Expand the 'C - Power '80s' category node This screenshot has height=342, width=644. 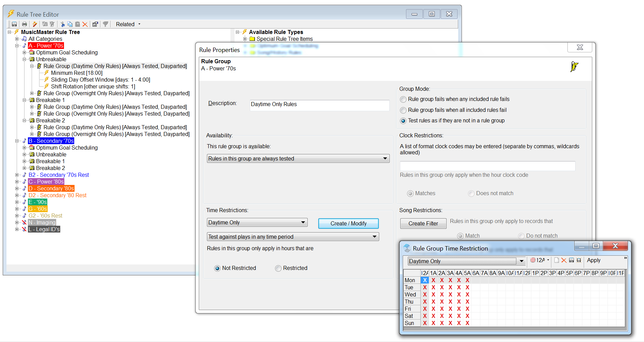(17, 182)
